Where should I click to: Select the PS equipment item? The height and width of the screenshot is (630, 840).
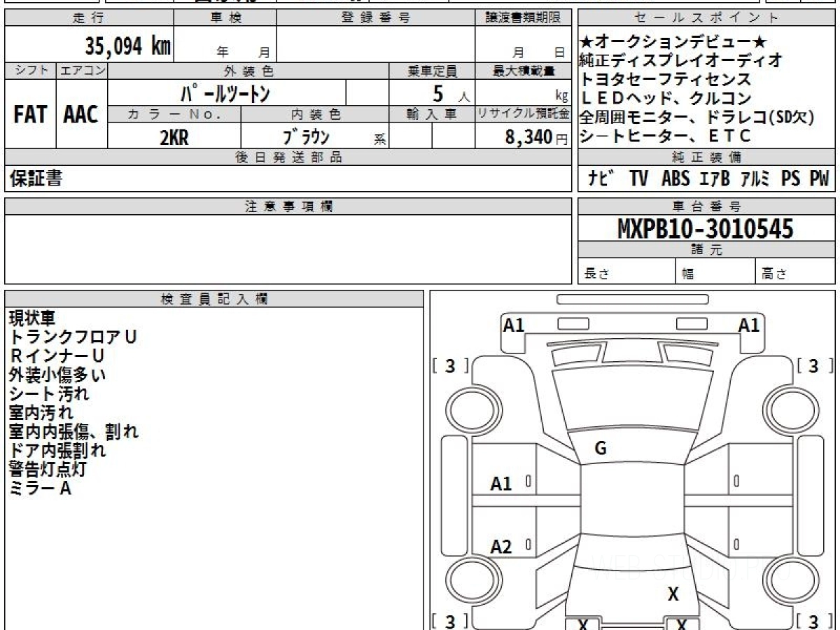click(x=791, y=179)
